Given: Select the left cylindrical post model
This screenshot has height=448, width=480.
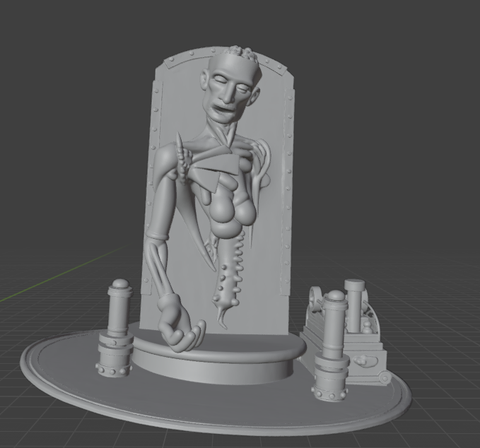Looking at the screenshot, I should click(x=117, y=327).
